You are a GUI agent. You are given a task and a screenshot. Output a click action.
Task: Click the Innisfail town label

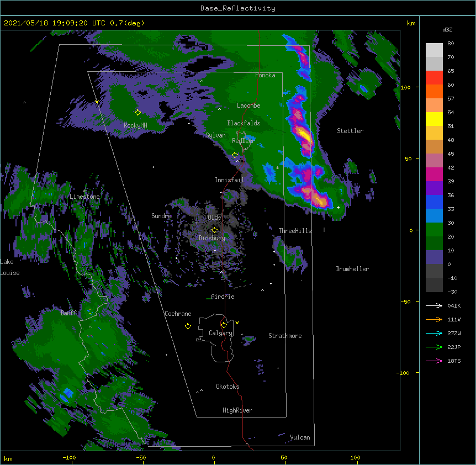pos(229,180)
